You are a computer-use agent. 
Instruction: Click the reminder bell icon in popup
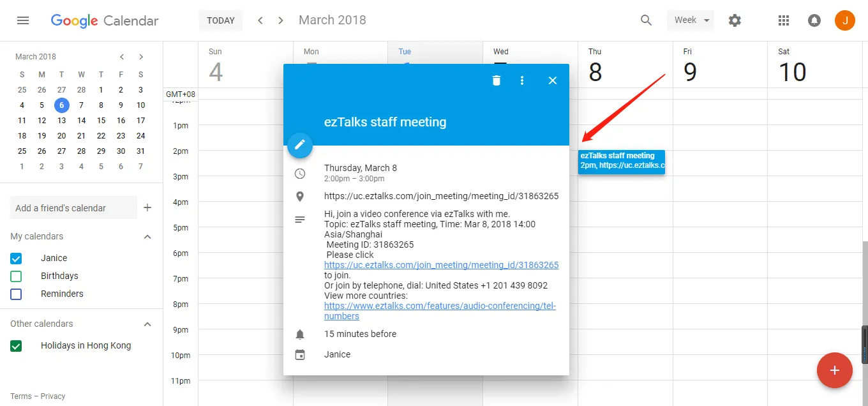point(300,335)
